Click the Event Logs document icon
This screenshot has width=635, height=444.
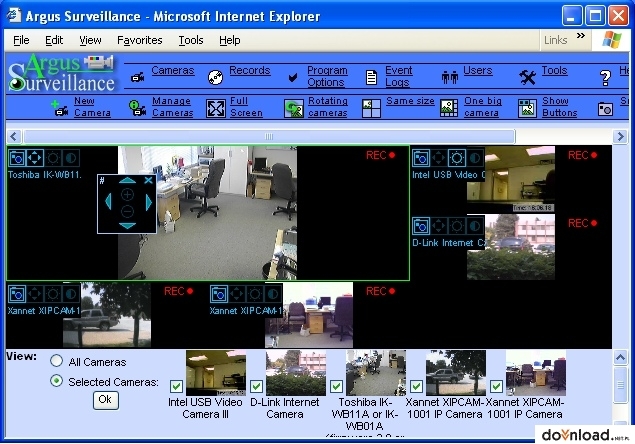[371, 77]
